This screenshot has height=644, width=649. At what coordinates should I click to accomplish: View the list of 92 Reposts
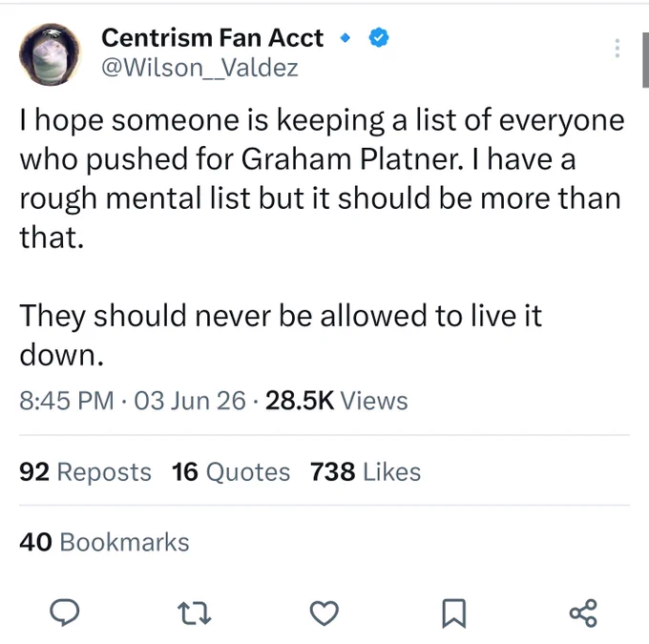tap(85, 472)
